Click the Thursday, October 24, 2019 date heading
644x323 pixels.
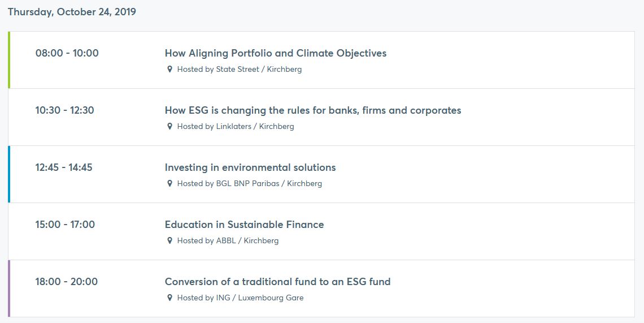(x=72, y=11)
